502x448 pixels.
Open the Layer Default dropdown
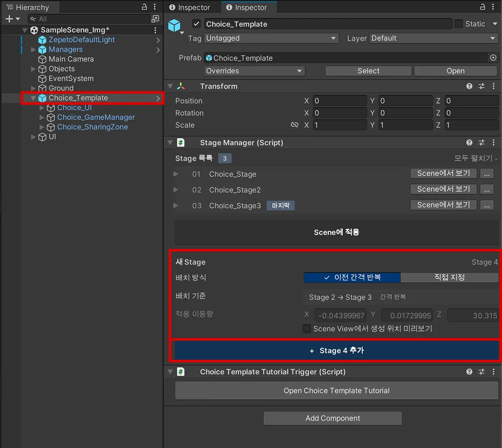(434, 38)
